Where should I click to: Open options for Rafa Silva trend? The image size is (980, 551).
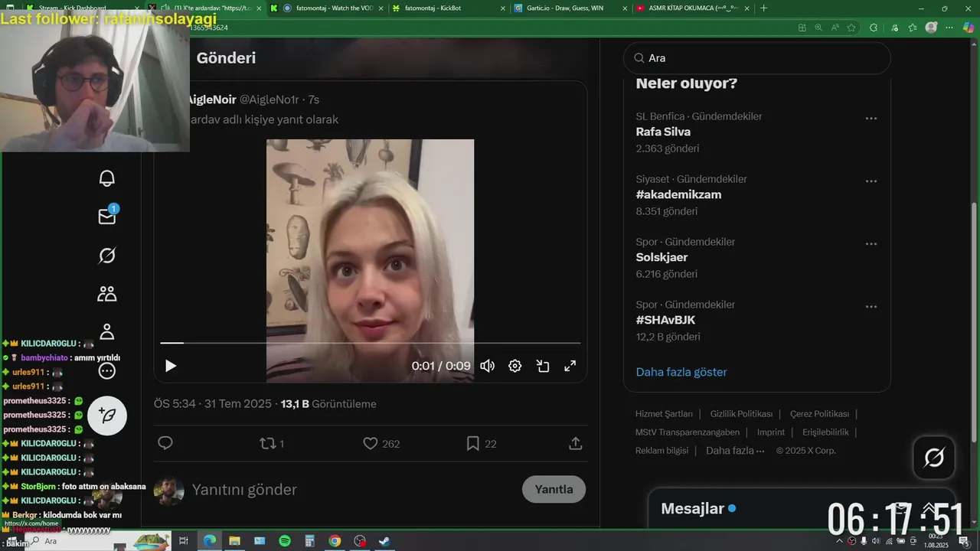(x=871, y=119)
